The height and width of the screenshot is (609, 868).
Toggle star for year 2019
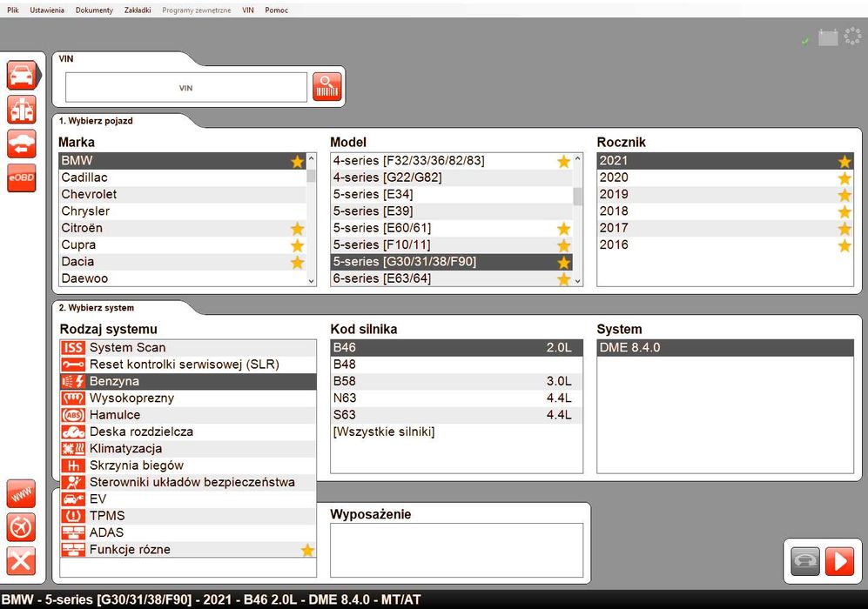(x=844, y=195)
